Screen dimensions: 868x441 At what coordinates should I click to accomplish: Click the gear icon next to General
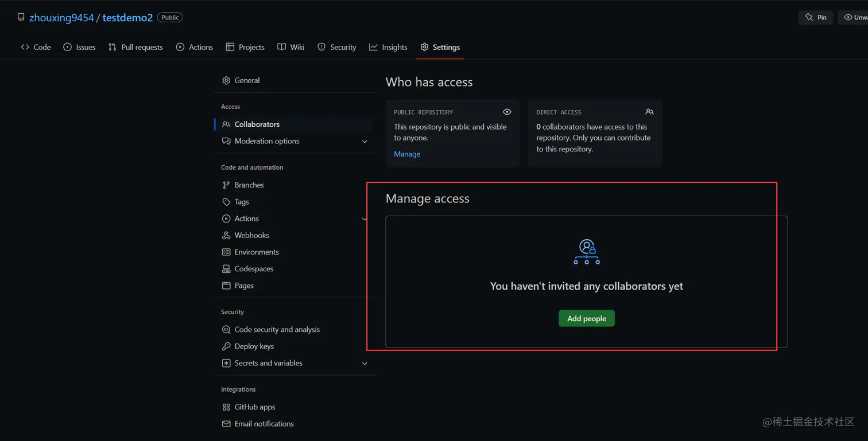pyautogui.click(x=226, y=80)
